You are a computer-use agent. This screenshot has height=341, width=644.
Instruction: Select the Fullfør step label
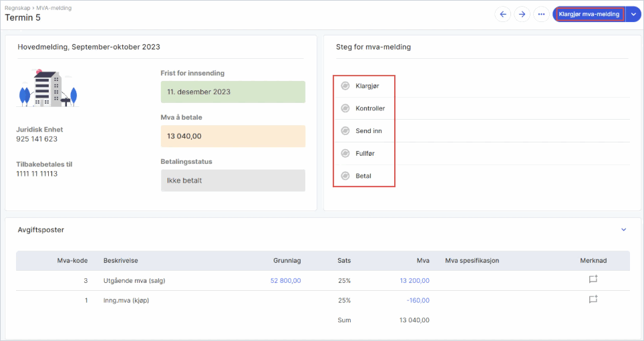pos(365,153)
